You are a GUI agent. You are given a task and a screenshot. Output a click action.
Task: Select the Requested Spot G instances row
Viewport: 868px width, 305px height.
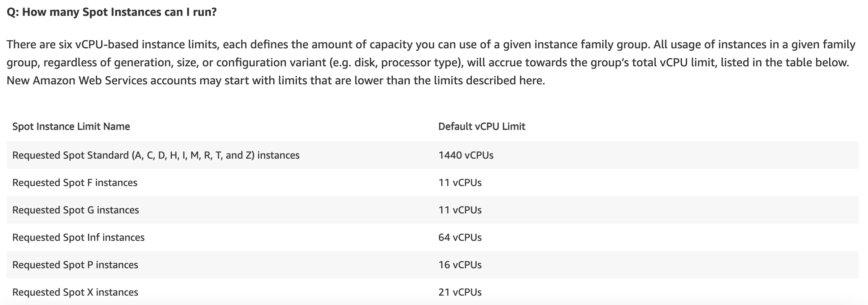tap(432, 210)
